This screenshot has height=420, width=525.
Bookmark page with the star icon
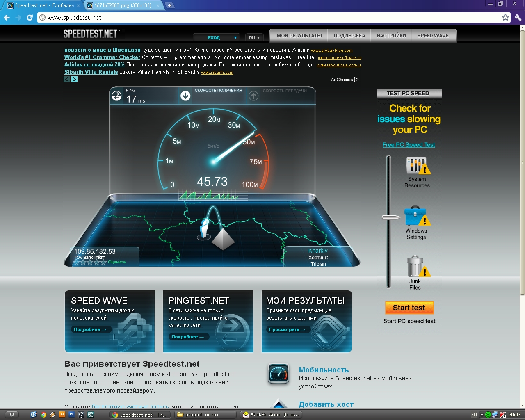click(x=505, y=17)
